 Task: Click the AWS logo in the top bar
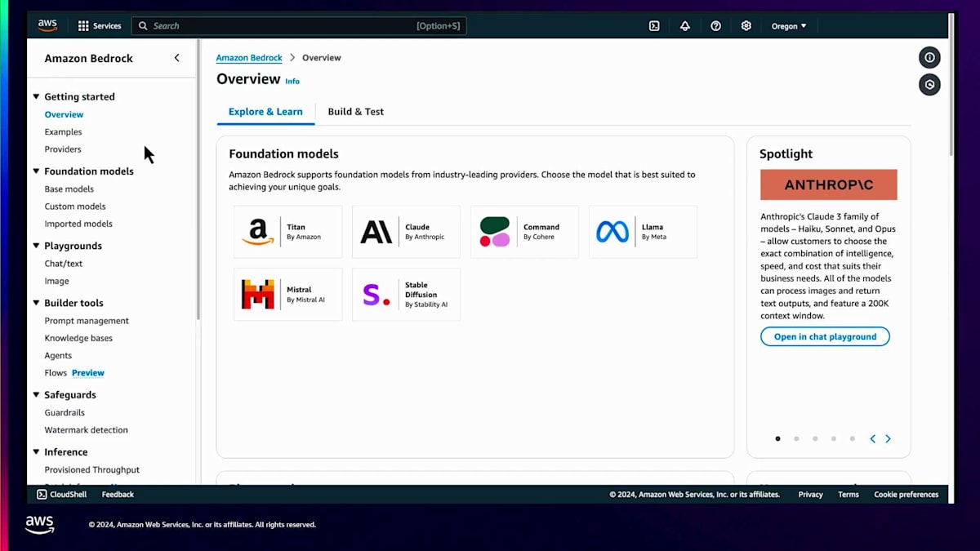(47, 25)
